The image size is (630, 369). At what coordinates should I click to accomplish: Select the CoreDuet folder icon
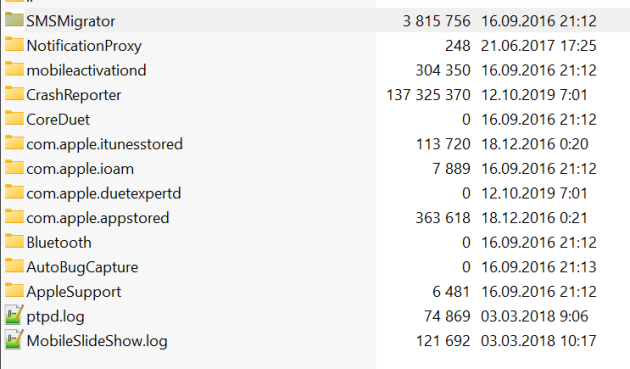(14, 118)
